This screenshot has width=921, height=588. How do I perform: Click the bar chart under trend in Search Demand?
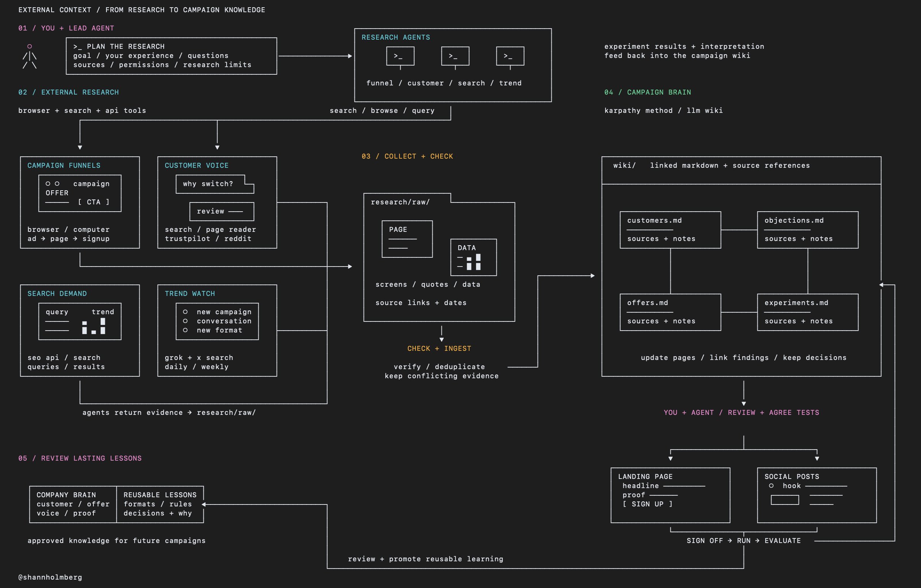coord(94,326)
